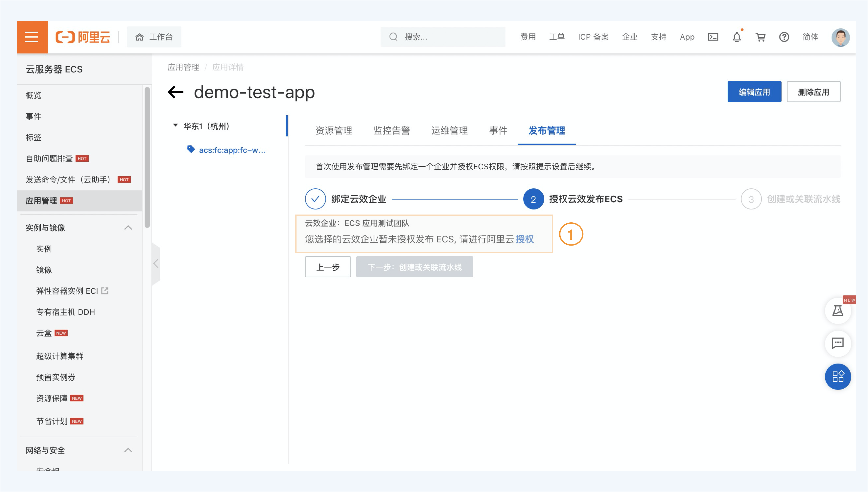868x492 pixels.
Task: Open 镜像 in the sidebar
Action: [x=44, y=270]
